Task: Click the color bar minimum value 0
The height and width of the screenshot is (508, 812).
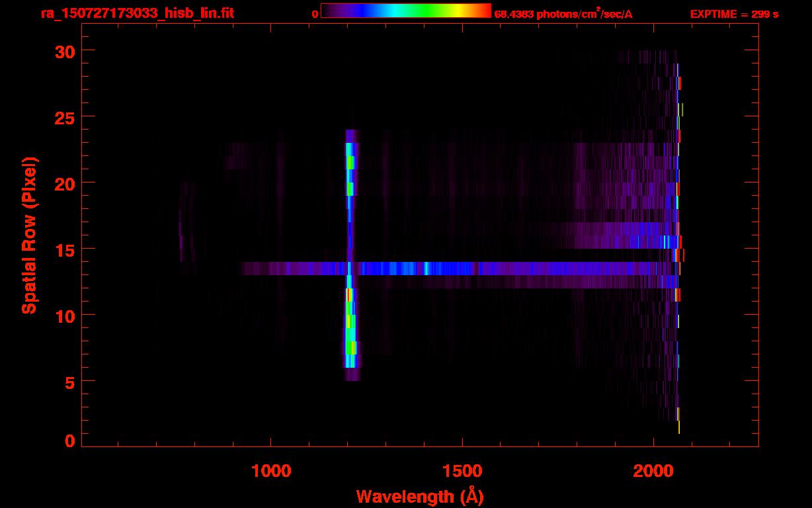Action: coord(315,14)
